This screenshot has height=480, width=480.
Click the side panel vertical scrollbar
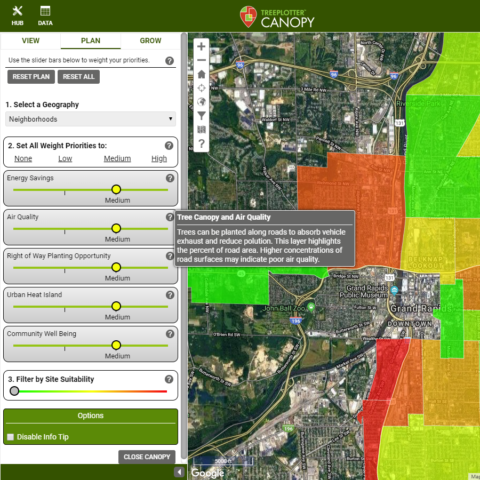[x=184, y=246]
